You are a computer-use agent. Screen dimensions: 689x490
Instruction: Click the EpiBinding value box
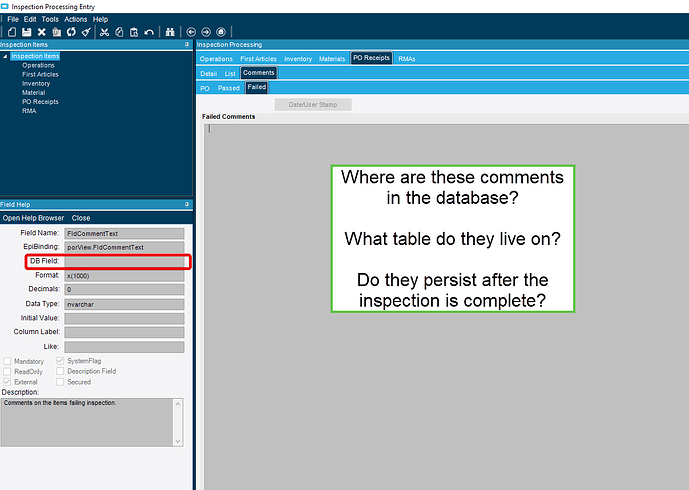coord(124,247)
